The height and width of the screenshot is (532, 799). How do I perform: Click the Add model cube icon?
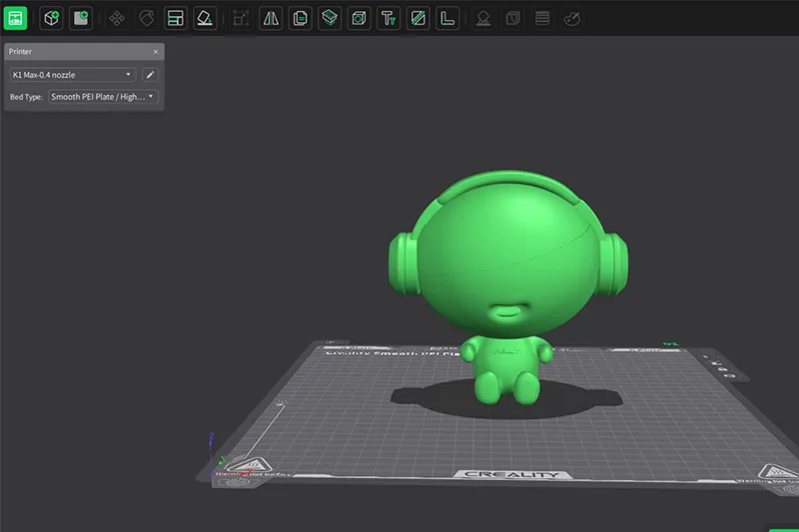(x=51, y=18)
